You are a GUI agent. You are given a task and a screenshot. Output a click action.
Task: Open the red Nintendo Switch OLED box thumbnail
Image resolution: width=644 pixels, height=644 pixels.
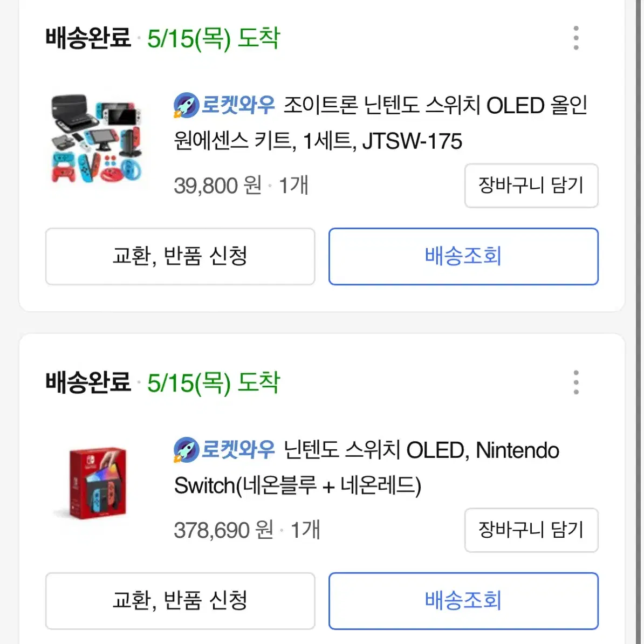click(x=97, y=483)
